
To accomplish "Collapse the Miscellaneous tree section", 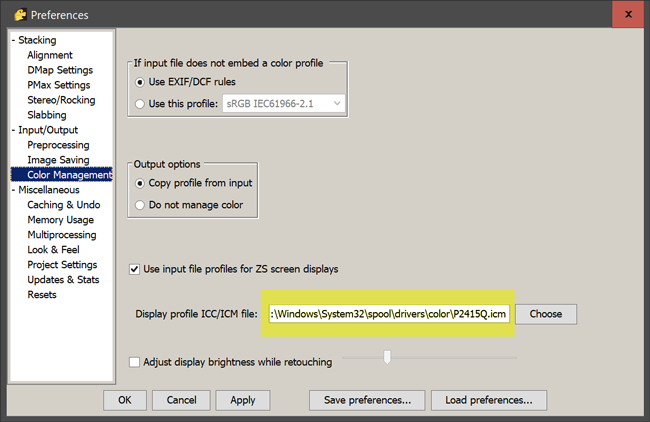I will click(x=14, y=190).
